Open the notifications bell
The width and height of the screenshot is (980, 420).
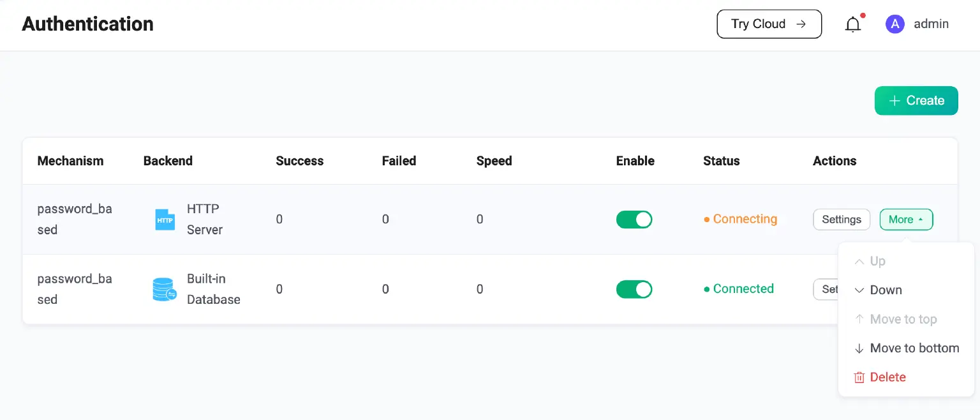pos(853,24)
